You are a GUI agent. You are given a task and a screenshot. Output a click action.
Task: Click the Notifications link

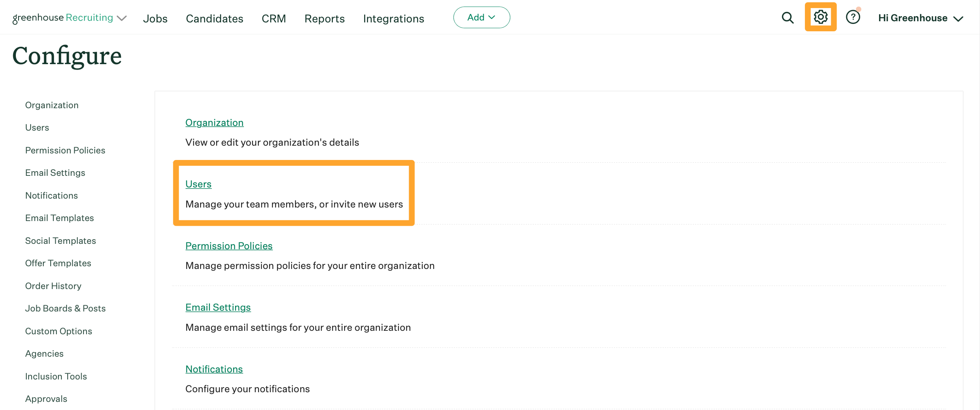(x=214, y=369)
